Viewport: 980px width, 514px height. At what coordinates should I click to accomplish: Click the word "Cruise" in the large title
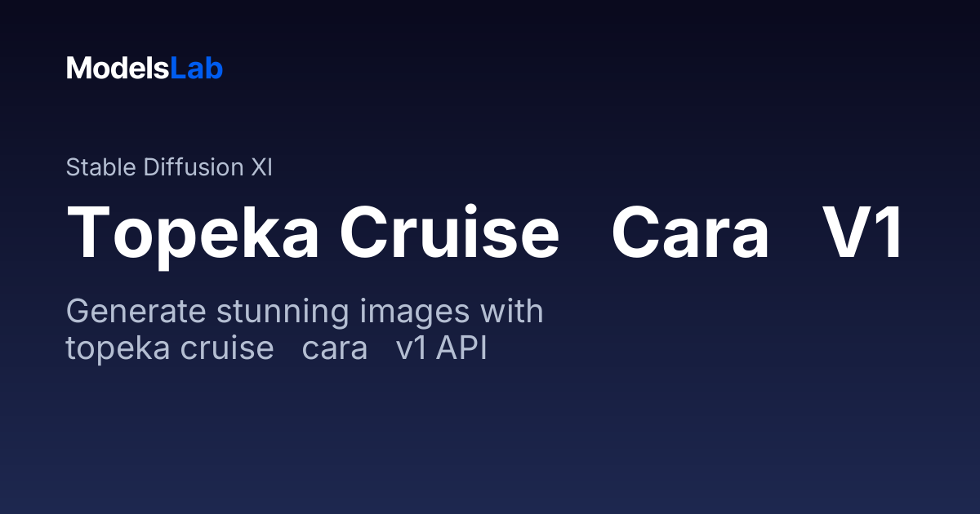click(x=449, y=232)
